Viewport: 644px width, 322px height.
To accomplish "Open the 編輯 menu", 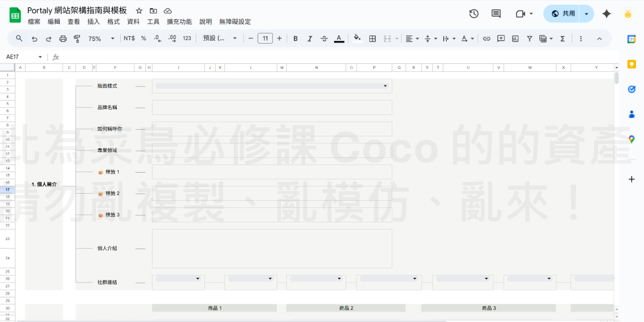I will click(x=54, y=22).
